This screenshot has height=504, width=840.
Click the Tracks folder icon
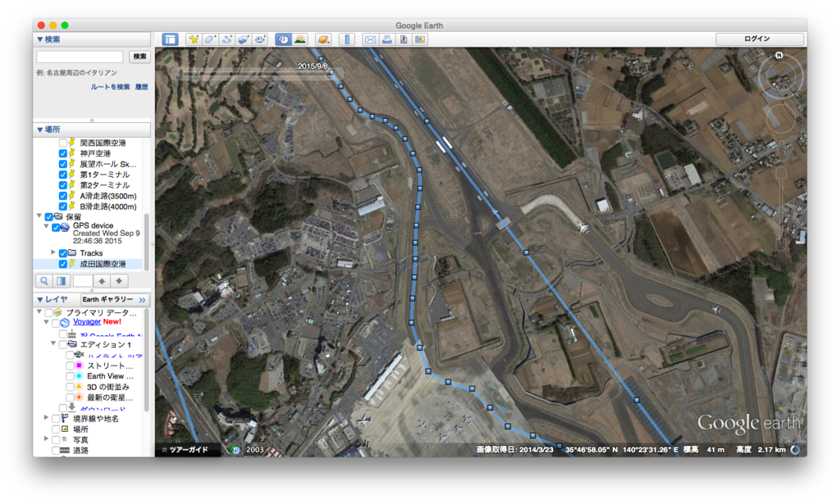(72, 252)
